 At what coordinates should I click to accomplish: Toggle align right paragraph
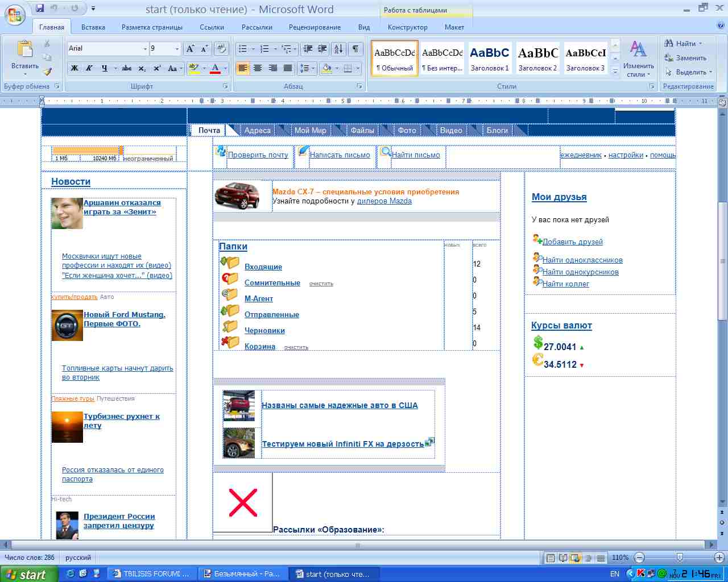(272, 68)
